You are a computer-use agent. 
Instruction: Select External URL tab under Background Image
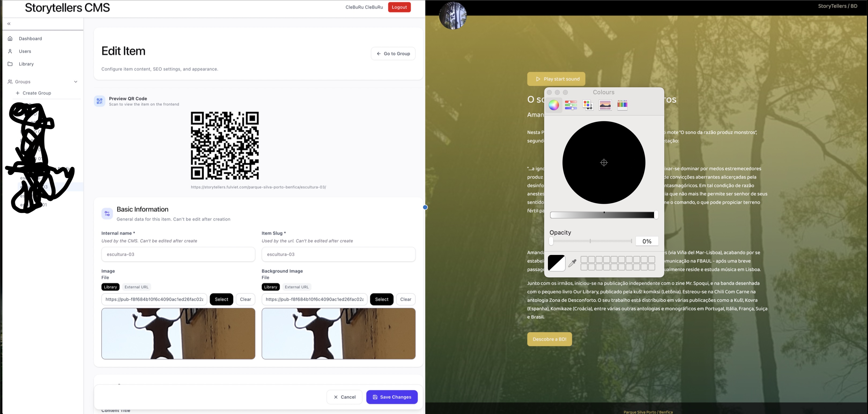[x=296, y=287]
